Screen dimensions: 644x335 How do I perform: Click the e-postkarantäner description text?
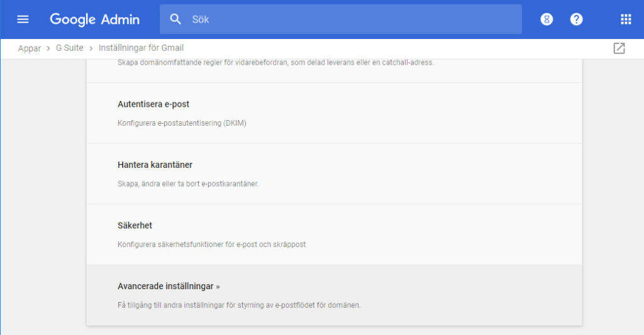(x=188, y=184)
